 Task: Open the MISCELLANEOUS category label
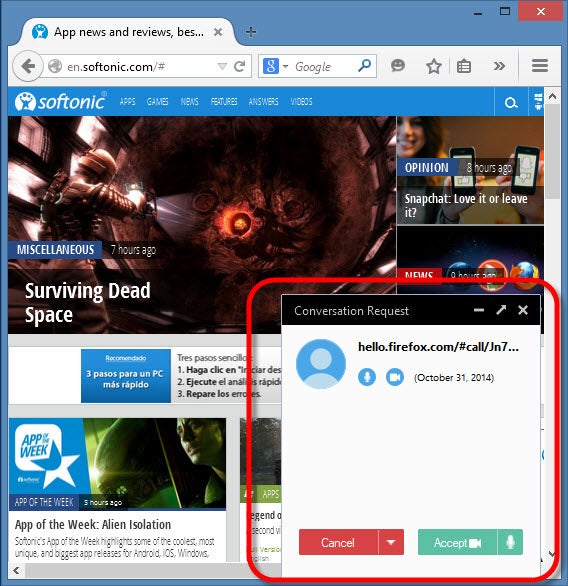click(x=55, y=250)
